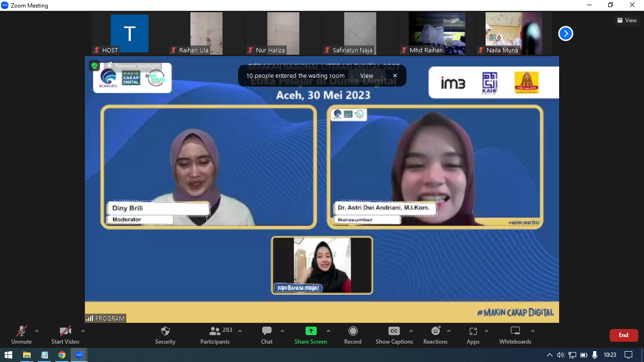Select Naila Muna's video thumbnail
Screen dimensions: 644x362
click(514, 33)
